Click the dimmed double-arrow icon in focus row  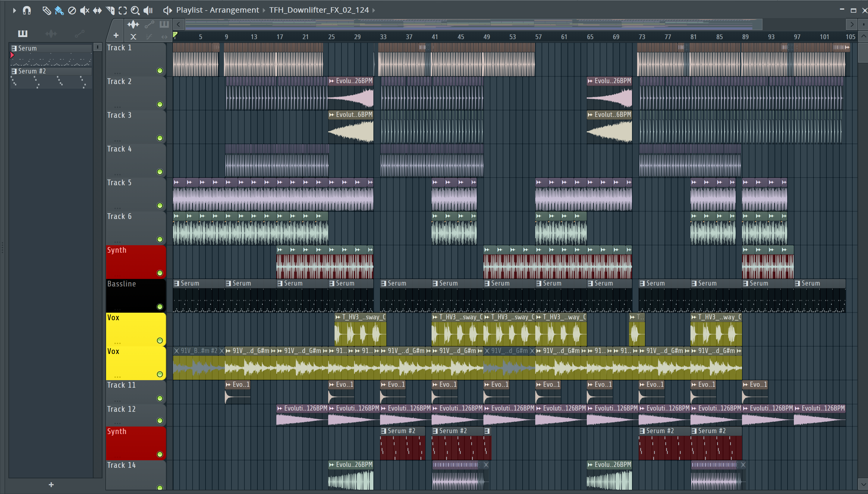coord(164,37)
